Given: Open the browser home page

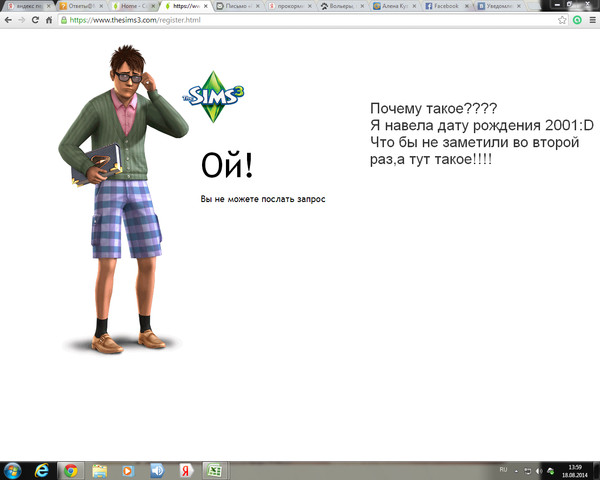Looking at the screenshot, I should click(x=49, y=20).
